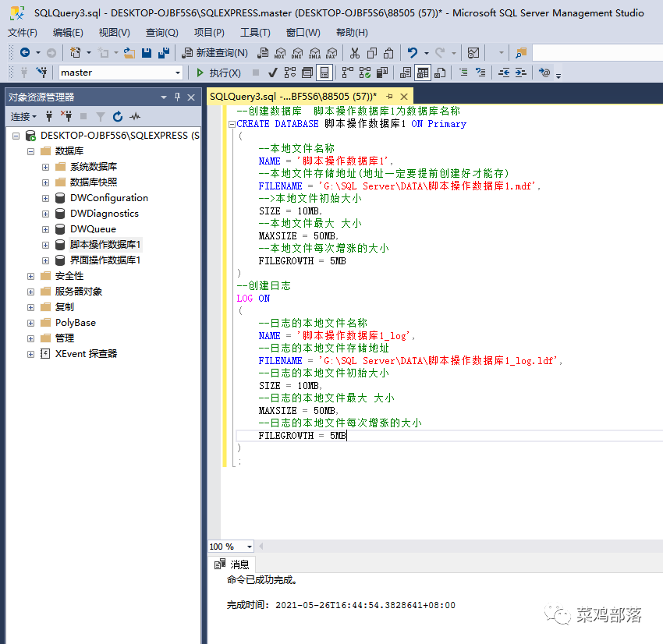Click the Undo arrow in the toolbar

tap(413, 53)
